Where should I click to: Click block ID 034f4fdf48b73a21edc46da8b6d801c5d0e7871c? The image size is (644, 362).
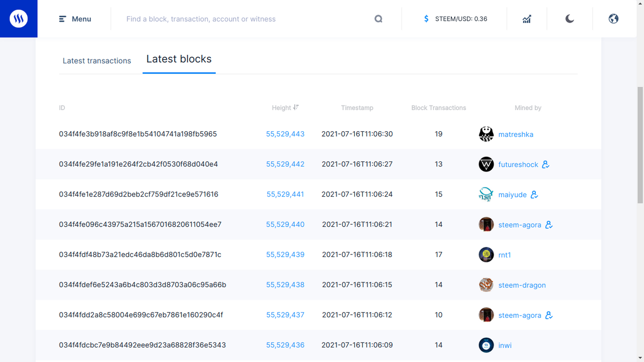click(x=140, y=255)
